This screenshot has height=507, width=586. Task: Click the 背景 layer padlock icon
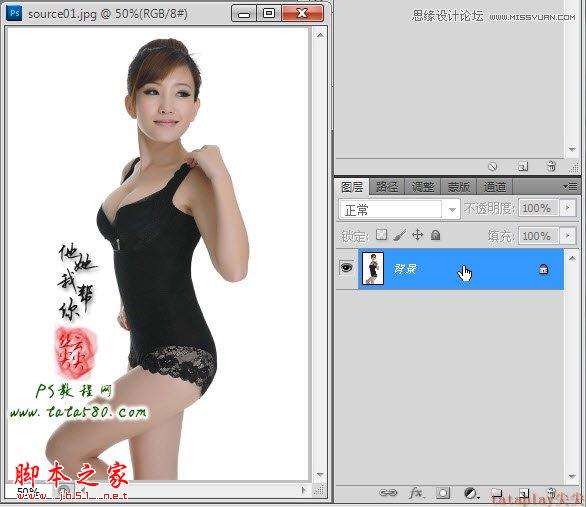(x=543, y=269)
